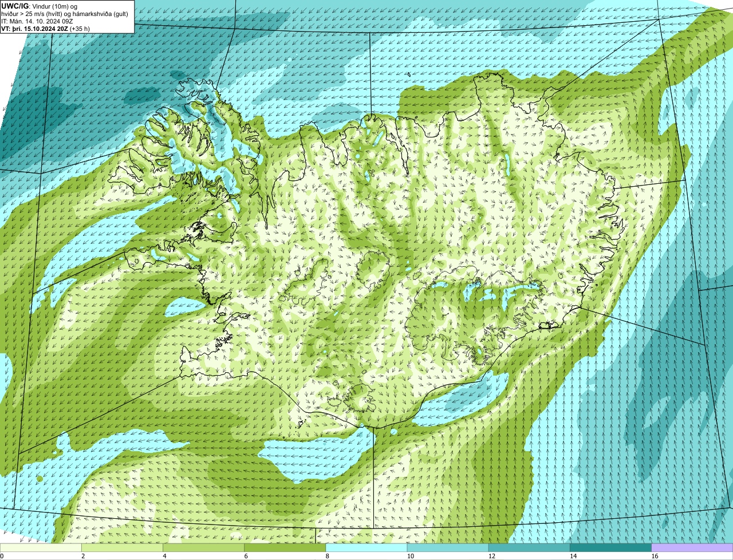Click the initial time "IT: Mán. 14. 10. 2024 09Z"

[x=37, y=21]
